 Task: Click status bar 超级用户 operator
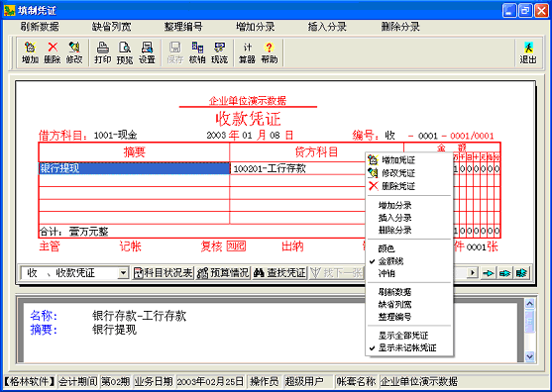click(x=304, y=381)
